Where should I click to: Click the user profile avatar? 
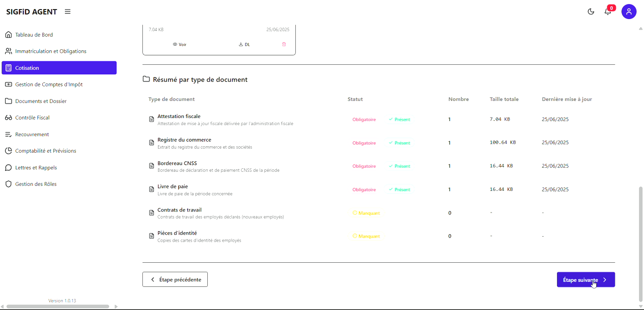pos(629,11)
